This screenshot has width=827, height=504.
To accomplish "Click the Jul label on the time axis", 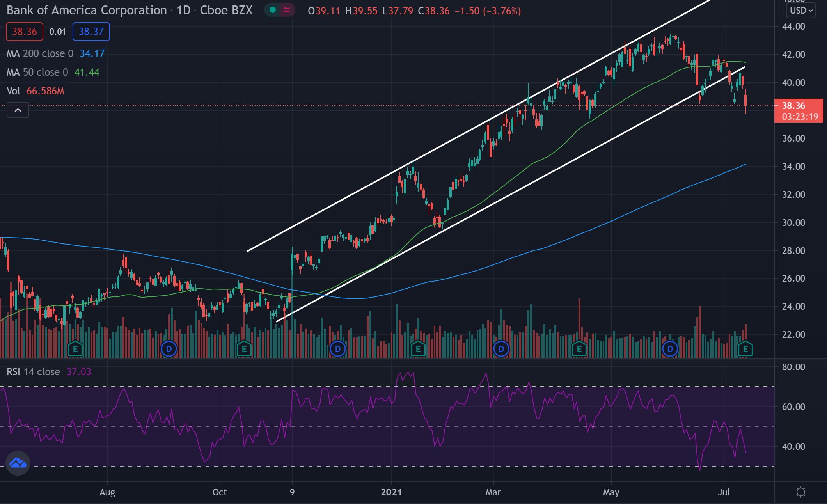I will [x=724, y=492].
